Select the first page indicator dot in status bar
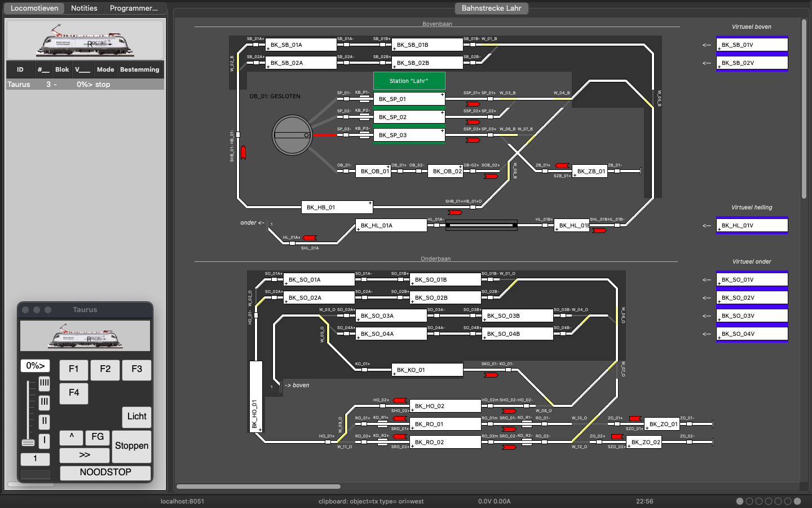Screen dimensions: 812x508 pos(740,501)
